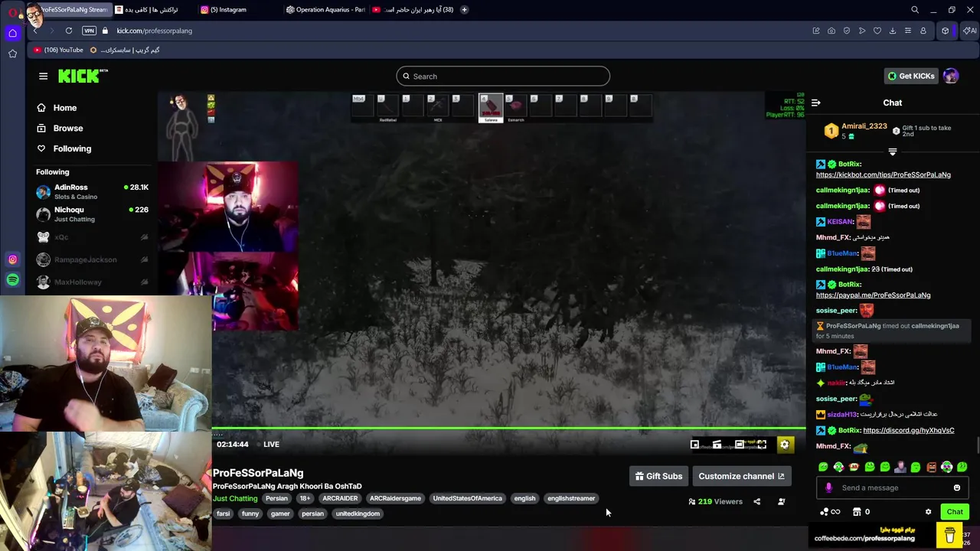Image resolution: width=980 pixels, height=551 pixels.
Task: Open the YouTube bookmark
Action: pyautogui.click(x=59, y=50)
